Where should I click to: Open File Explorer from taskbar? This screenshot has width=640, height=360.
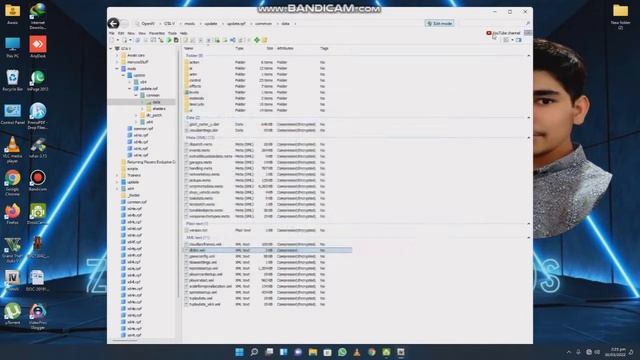coord(313,352)
